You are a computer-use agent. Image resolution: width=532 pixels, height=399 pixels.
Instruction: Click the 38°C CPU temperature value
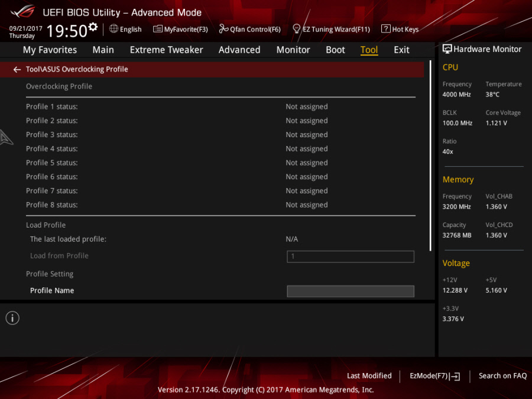[492, 95]
